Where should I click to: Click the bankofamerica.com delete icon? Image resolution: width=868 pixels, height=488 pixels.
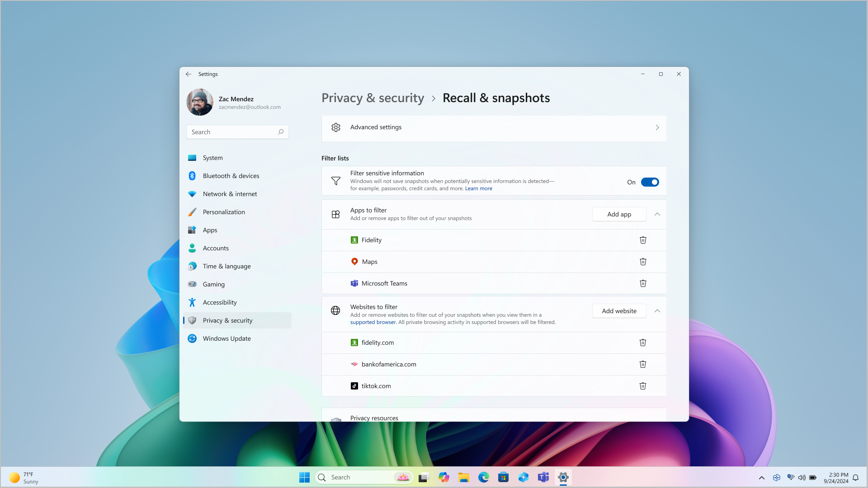(x=643, y=364)
